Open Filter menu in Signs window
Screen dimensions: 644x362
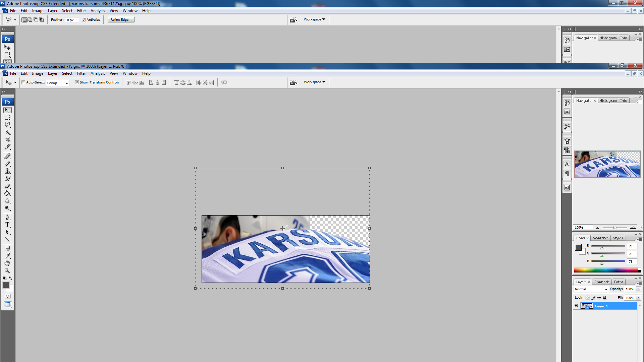82,73
